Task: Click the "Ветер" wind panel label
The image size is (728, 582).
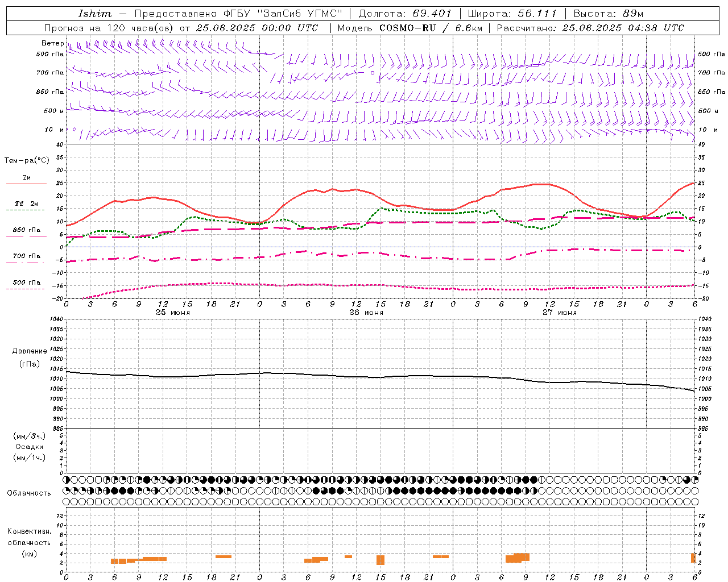Action: [x=52, y=43]
